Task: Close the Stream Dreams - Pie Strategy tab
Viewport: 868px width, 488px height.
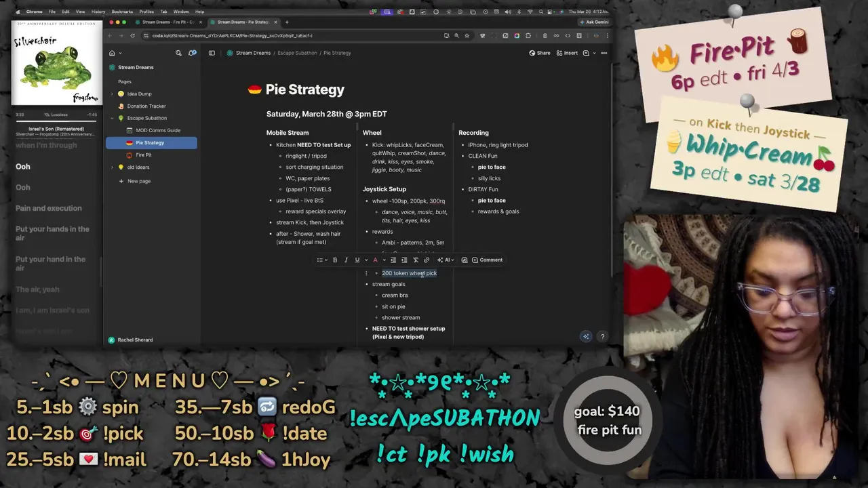Action: [x=275, y=22]
